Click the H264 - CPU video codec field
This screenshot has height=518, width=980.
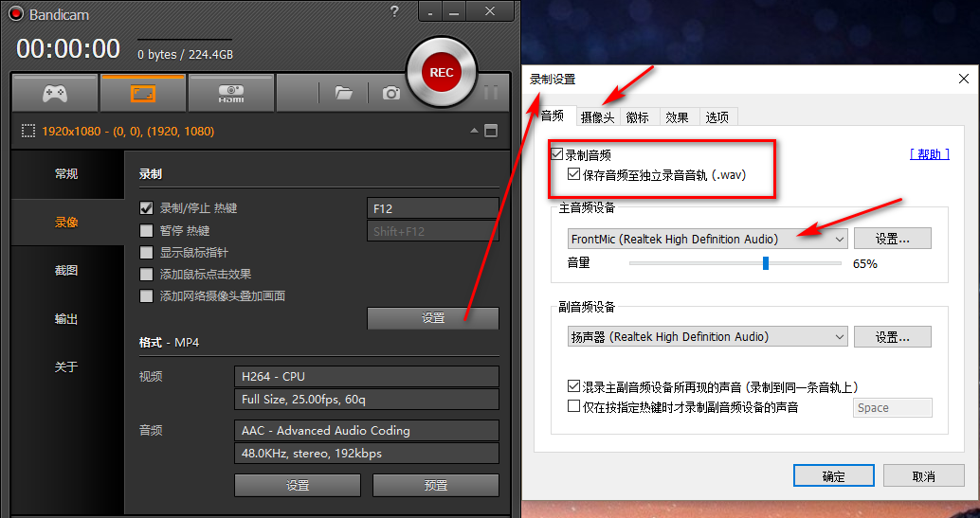pyautogui.click(x=366, y=377)
